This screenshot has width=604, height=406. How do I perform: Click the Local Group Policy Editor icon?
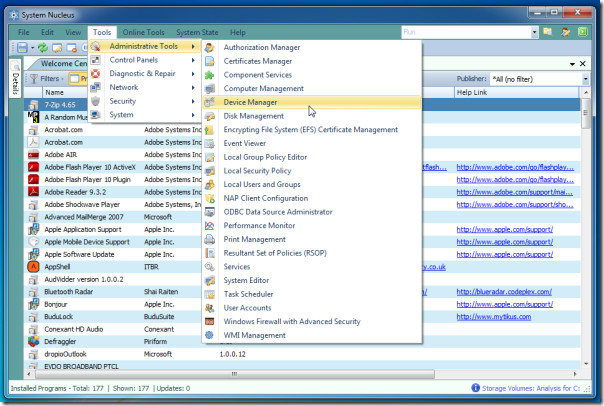tap(210, 157)
